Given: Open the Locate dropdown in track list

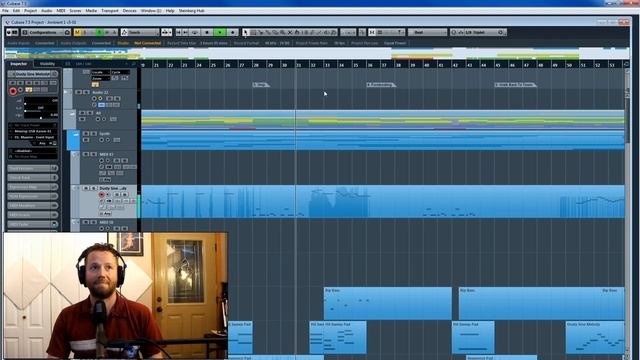Looking at the screenshot, I should coord(100,72).
